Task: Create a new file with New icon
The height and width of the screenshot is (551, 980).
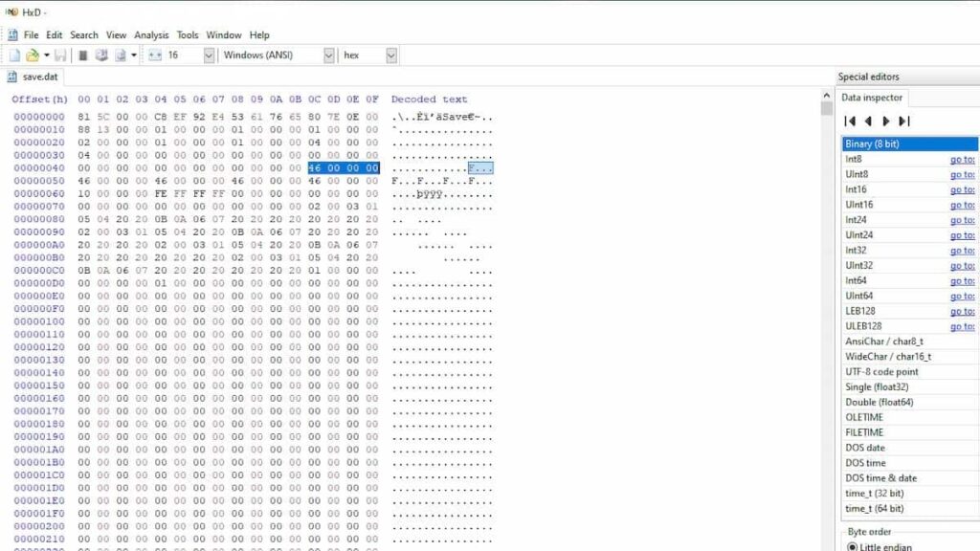Action: 14,55
